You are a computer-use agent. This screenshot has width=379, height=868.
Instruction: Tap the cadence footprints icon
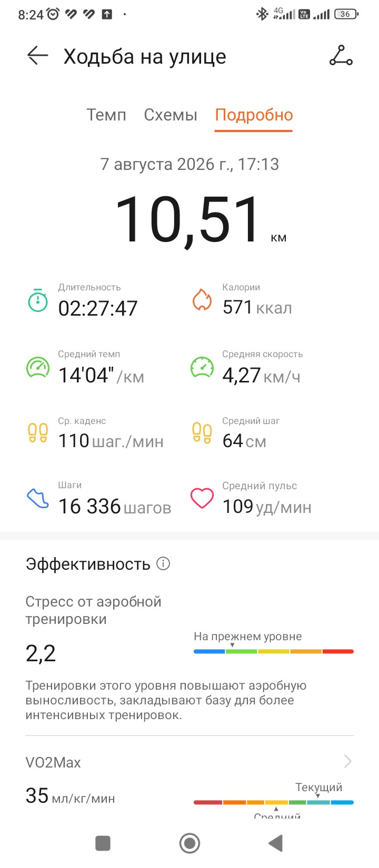click(x=38, y=433)
